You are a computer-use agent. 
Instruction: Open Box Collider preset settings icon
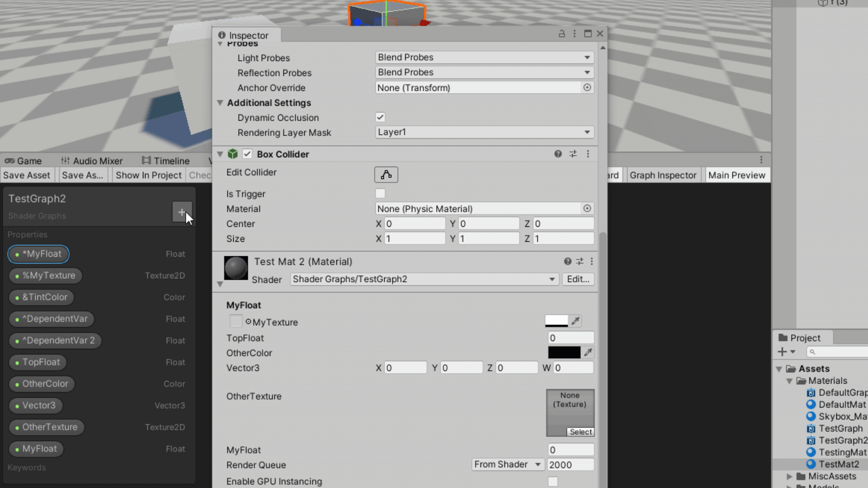573,154
